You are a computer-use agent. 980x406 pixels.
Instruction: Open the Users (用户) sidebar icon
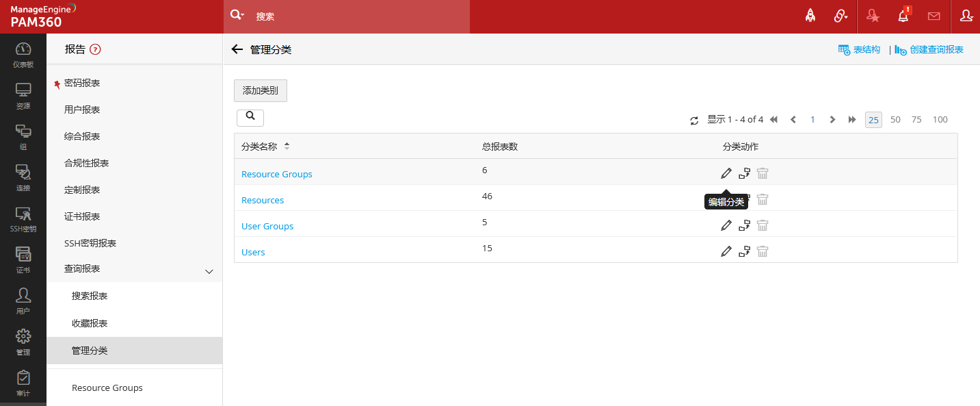23,301
